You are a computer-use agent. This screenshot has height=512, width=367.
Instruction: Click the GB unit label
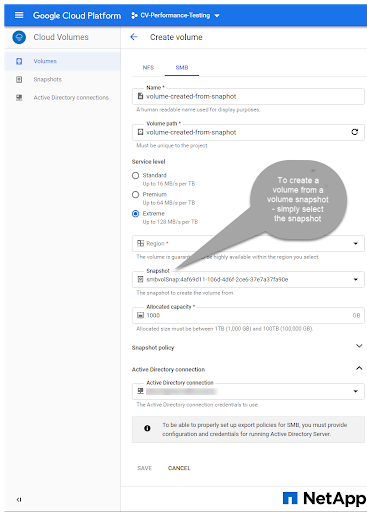click(x=356, y=315)
